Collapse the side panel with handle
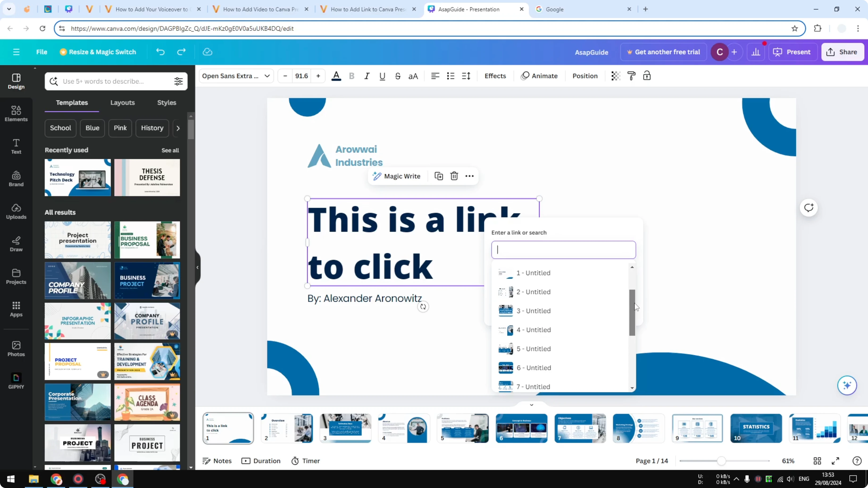868x488 pixels. (x=197, y=267)
